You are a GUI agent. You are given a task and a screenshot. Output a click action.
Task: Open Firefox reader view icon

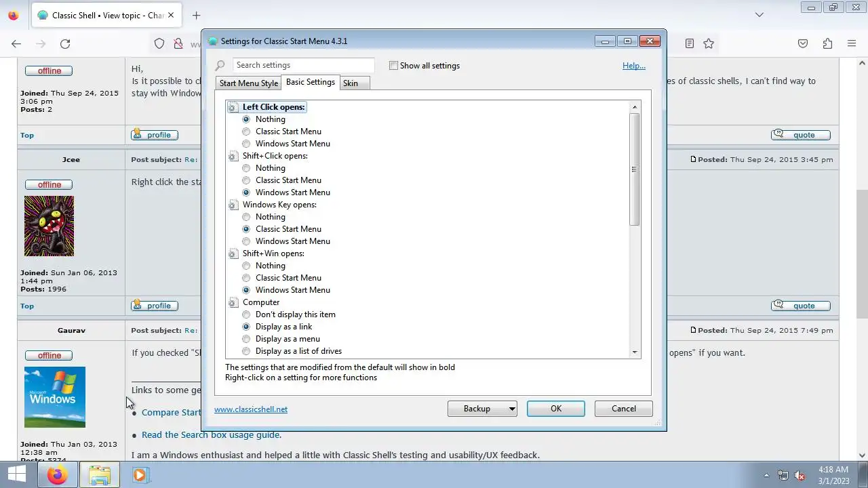click(690, 43)
